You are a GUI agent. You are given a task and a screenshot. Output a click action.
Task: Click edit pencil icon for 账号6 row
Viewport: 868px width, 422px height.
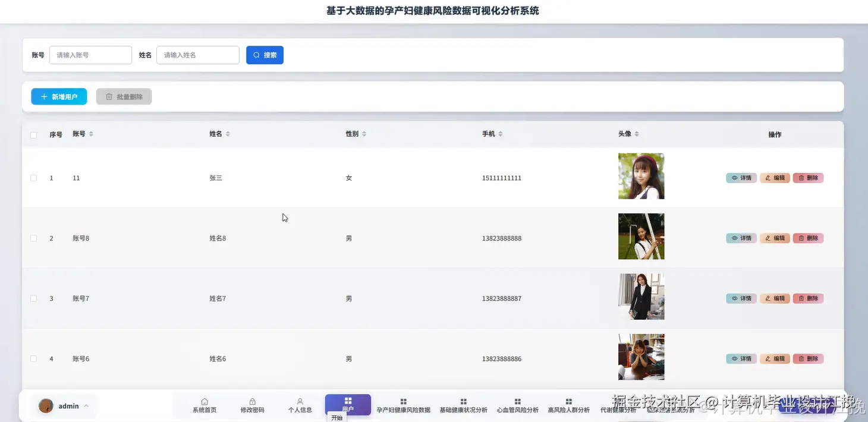768,359
